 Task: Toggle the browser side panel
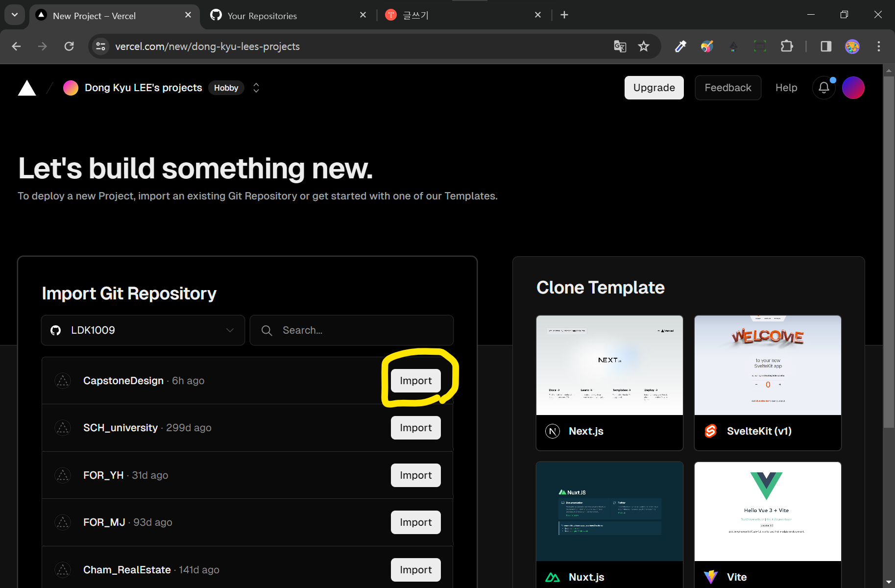coord(826,46)
